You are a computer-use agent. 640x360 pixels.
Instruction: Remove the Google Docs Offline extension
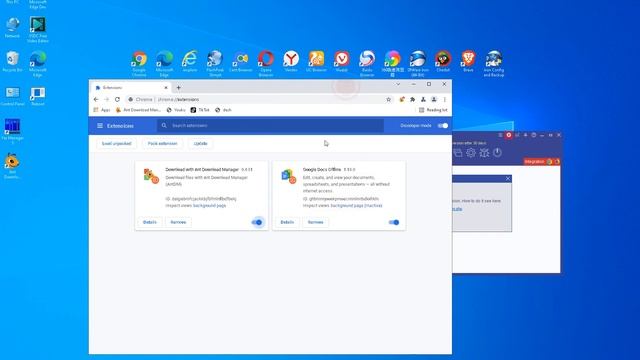click(x=316, y=222)
